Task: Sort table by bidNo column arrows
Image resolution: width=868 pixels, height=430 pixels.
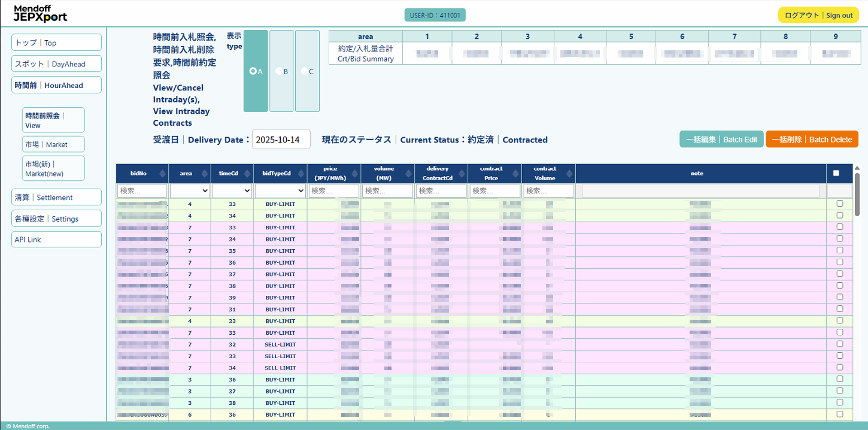Action: [x=162, y=174]
